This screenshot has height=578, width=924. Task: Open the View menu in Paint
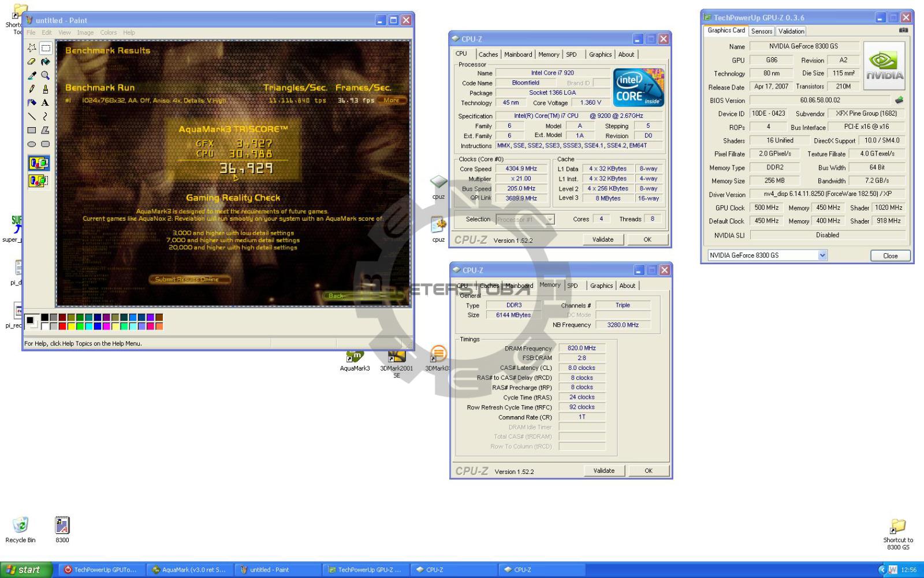pyautogui.click(x=65, y=32)
